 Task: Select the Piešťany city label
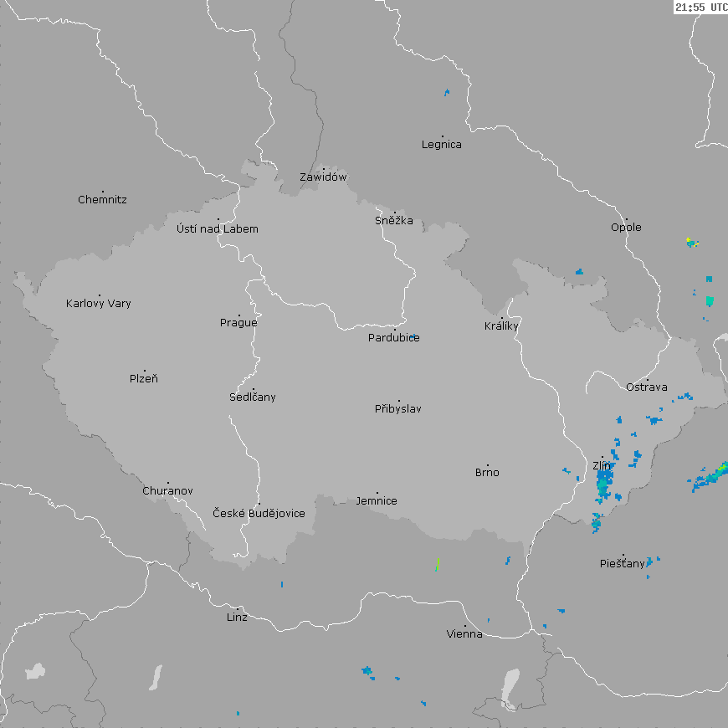coord(623,564)
